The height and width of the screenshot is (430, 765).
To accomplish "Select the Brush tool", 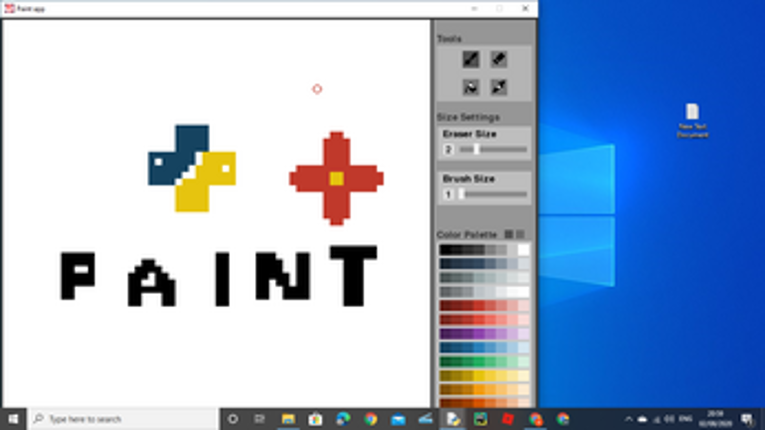I will coord(470,60).
